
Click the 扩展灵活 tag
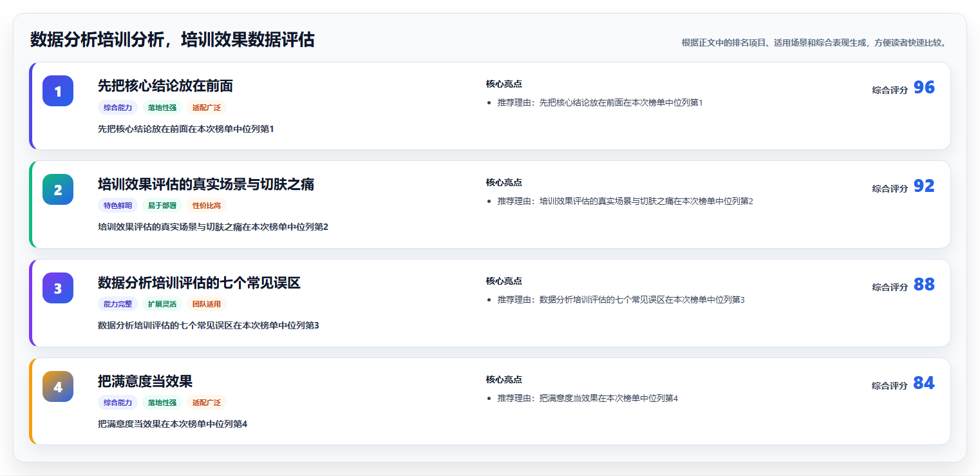click(162, 304)
